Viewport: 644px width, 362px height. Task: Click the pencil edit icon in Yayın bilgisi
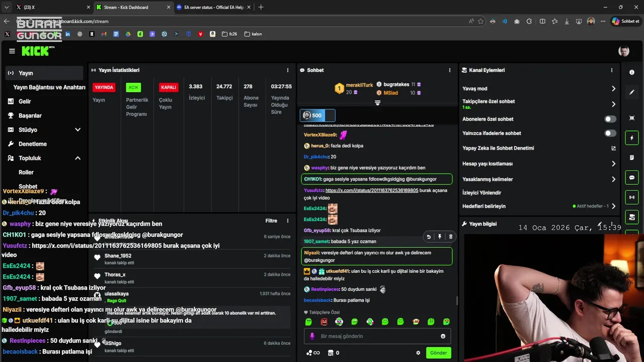click(x=600, y=224)
